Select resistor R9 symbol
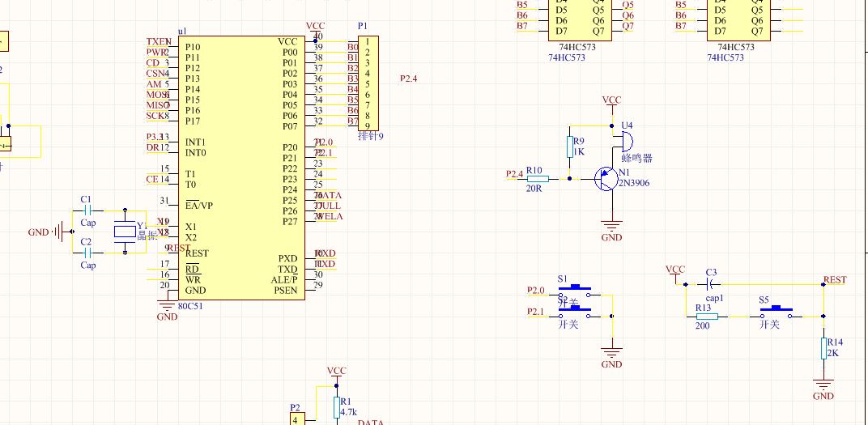 [x=570, y=147]
